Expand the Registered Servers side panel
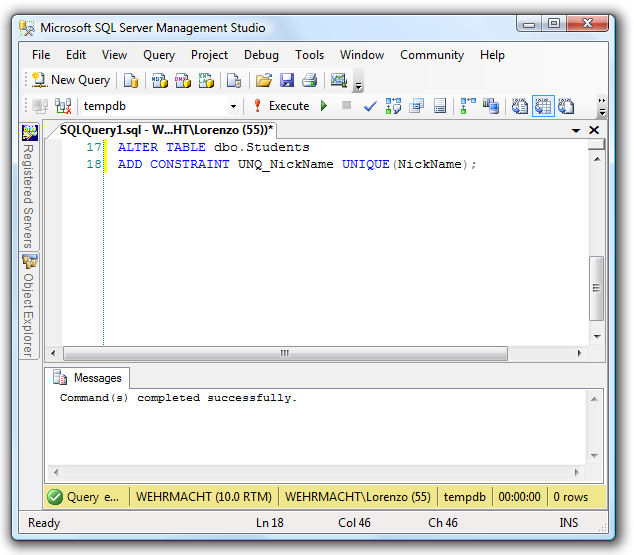Image resolution: width=634 pixels, height=555 pixels. coord(30,187)
